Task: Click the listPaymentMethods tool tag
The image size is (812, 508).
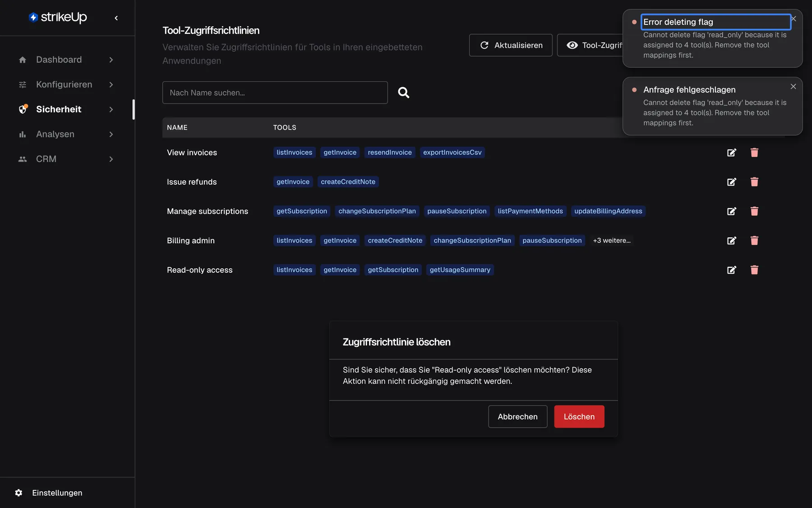Action: pos(530,211)
